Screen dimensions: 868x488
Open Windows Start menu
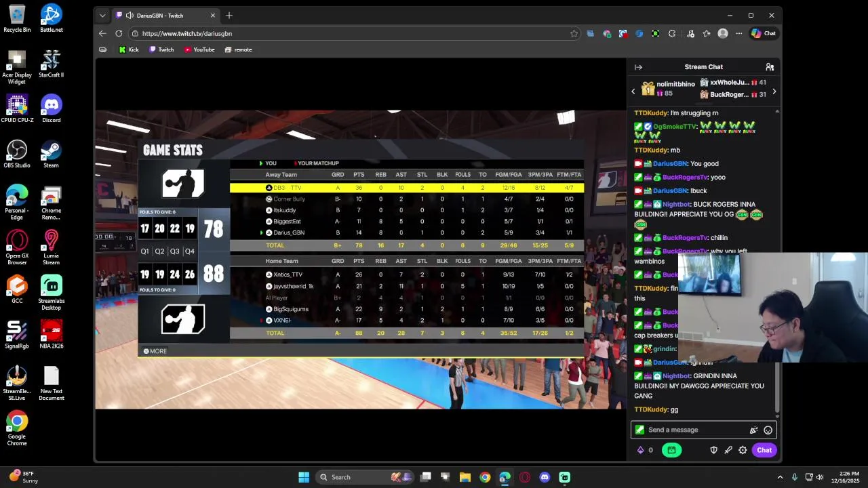(304, 477)
